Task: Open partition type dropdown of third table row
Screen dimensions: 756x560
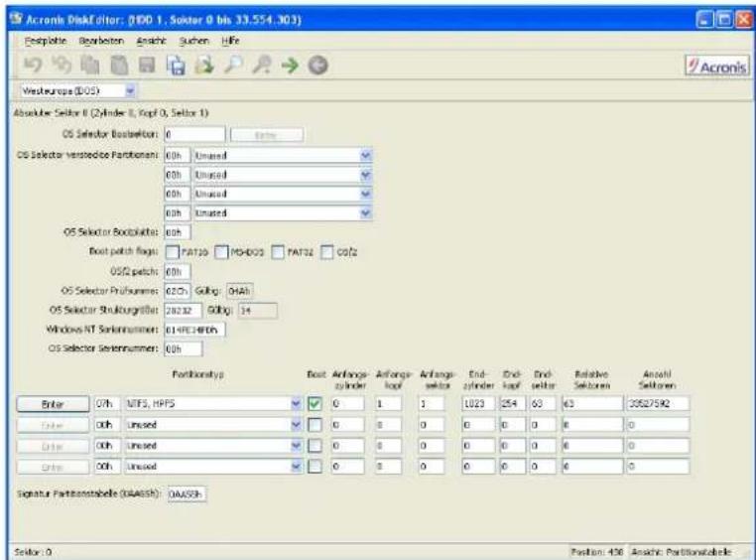Action: (296, 446)
